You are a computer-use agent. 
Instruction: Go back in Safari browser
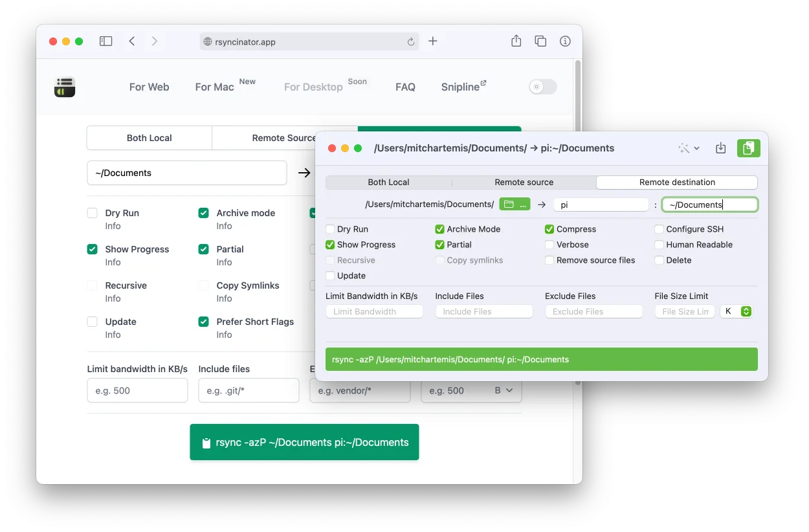[x=132, y=41]
